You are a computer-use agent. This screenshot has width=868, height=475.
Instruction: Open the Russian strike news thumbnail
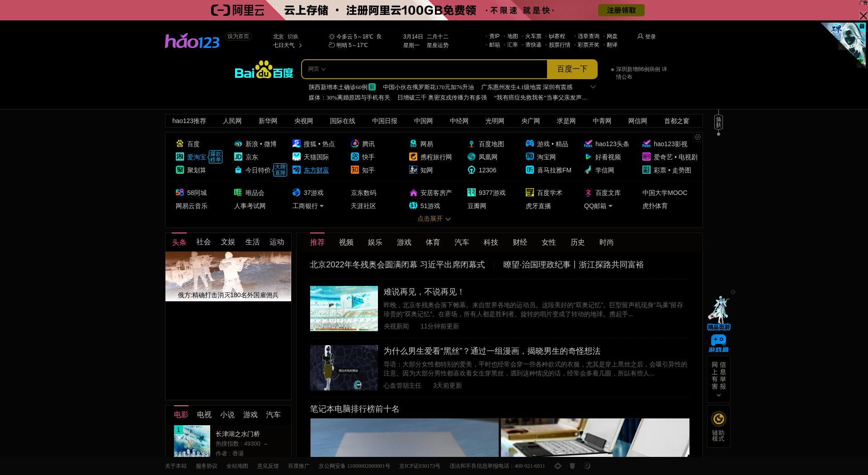point(228,276)
